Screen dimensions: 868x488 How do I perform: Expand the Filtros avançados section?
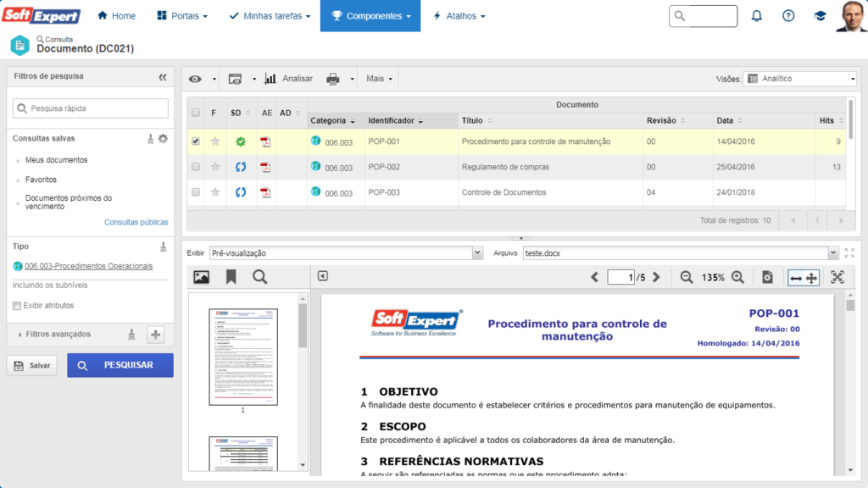(55, 335)
